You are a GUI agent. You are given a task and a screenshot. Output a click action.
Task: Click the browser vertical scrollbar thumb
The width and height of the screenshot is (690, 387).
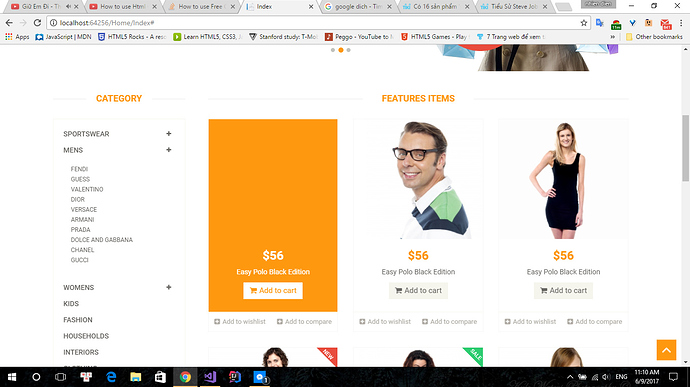pyautogui.click(x=686, y=148)
